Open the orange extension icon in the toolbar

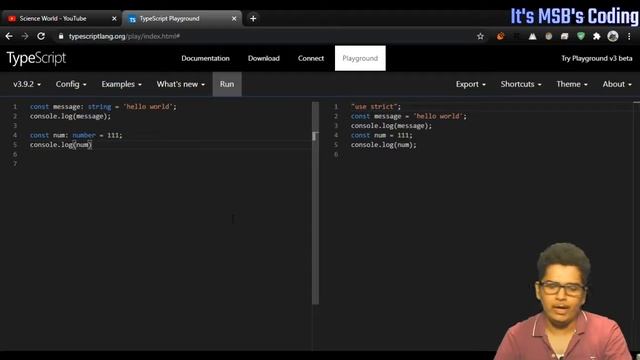pos(500,36)
